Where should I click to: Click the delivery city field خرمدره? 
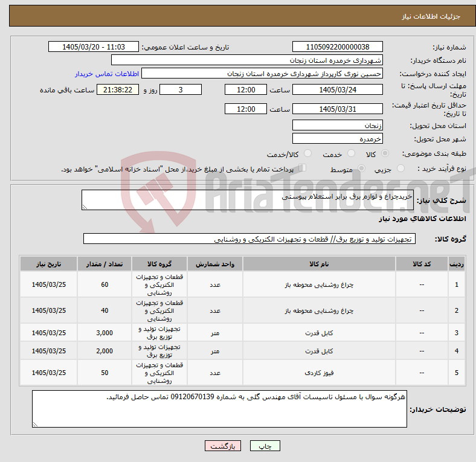coord(337,138)
